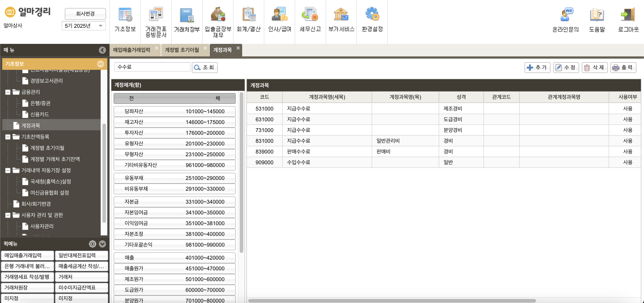
Task: Click the horizontal scrollbar under account table
Action: [391, 301]
